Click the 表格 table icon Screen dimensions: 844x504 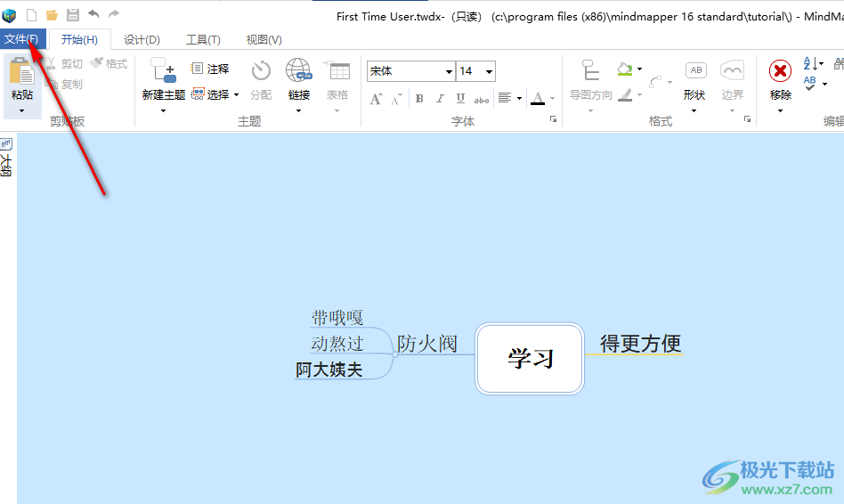pos(337,70)
